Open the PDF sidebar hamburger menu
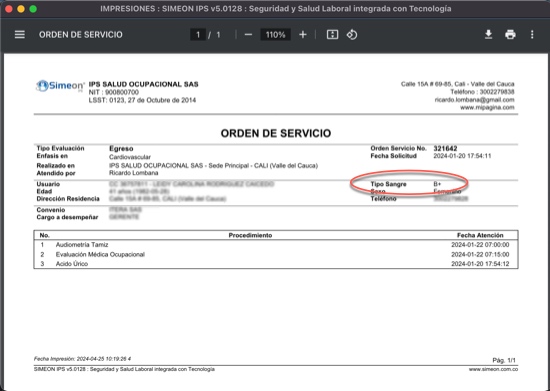This screenshot has width=550, height=391. 20,34
